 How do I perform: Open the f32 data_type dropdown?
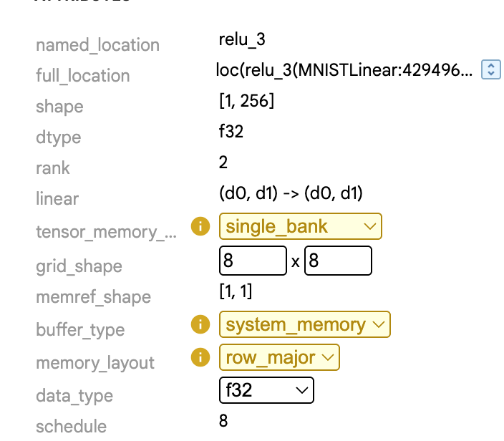[x=266, y=390]
